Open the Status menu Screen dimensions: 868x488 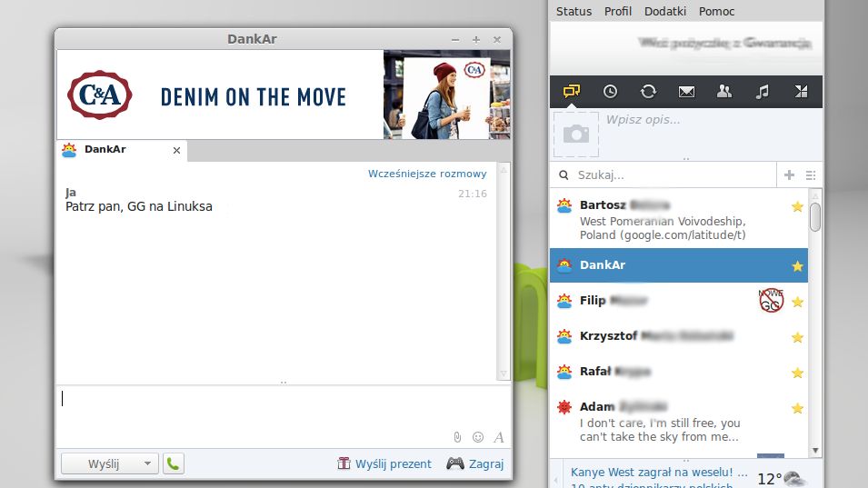(574, 11)
